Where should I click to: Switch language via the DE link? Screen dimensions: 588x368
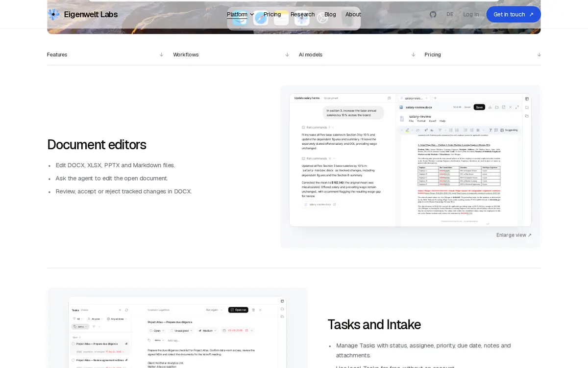tap(450, 14)
